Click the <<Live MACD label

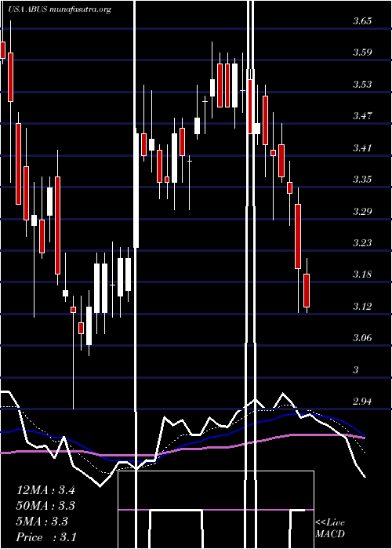(x=330, y=528)
